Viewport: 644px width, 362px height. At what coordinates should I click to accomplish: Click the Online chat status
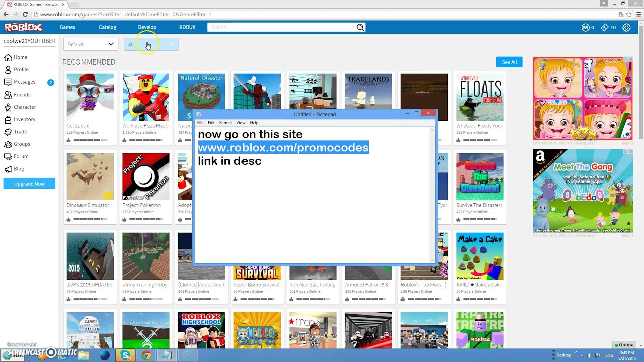623,345
